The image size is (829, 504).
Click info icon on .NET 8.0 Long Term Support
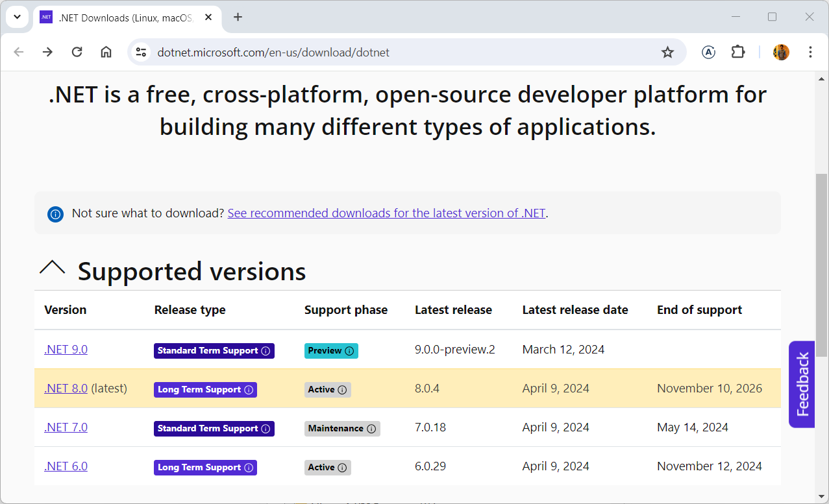click(248, 390)
